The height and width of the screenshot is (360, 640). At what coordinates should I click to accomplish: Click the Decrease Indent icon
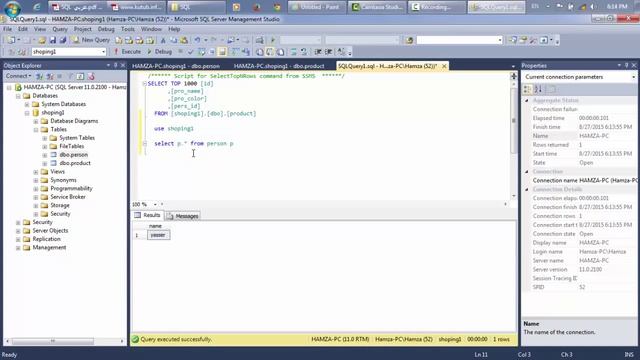[x=318, y=52]
